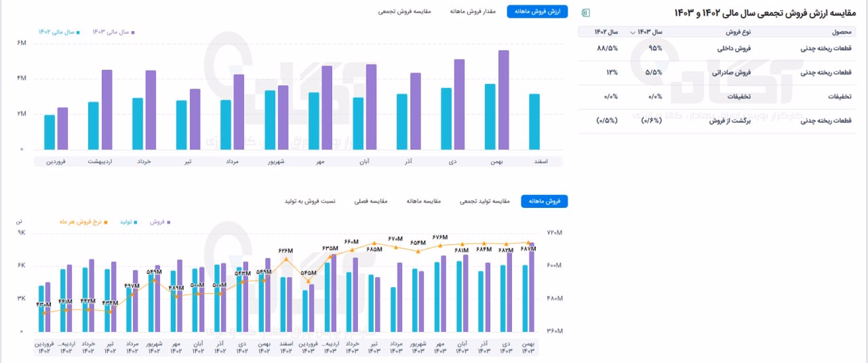868x363 pixels.
Task: Select the فروش ماهانه tab in lower chart
Action: (x=545, y=201)
